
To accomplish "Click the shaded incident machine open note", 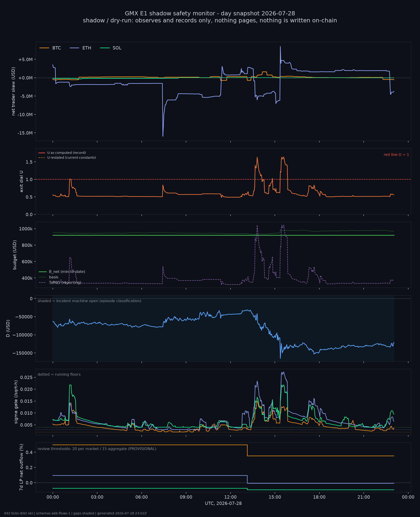I will pyautogui.click(x=89, y=301).
